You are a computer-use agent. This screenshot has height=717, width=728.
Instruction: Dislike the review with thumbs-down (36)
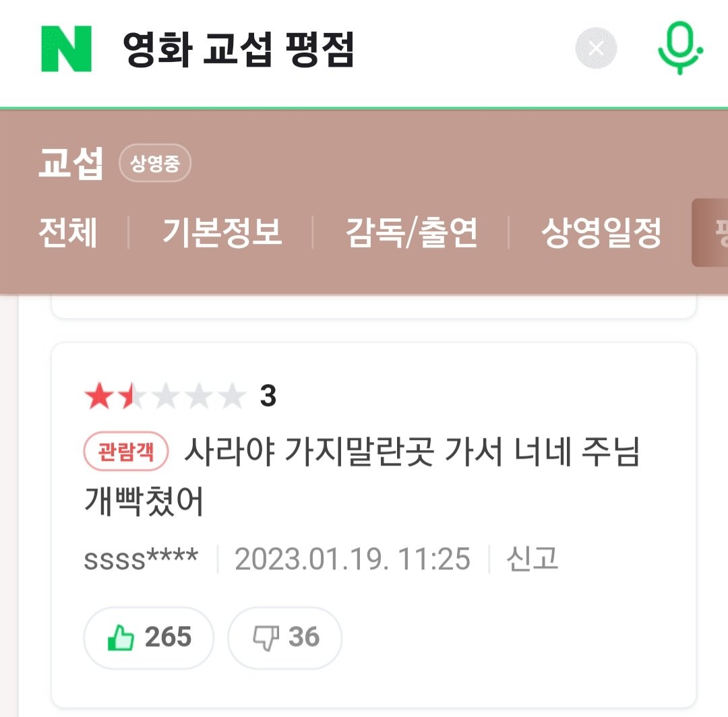pos(284,637)
